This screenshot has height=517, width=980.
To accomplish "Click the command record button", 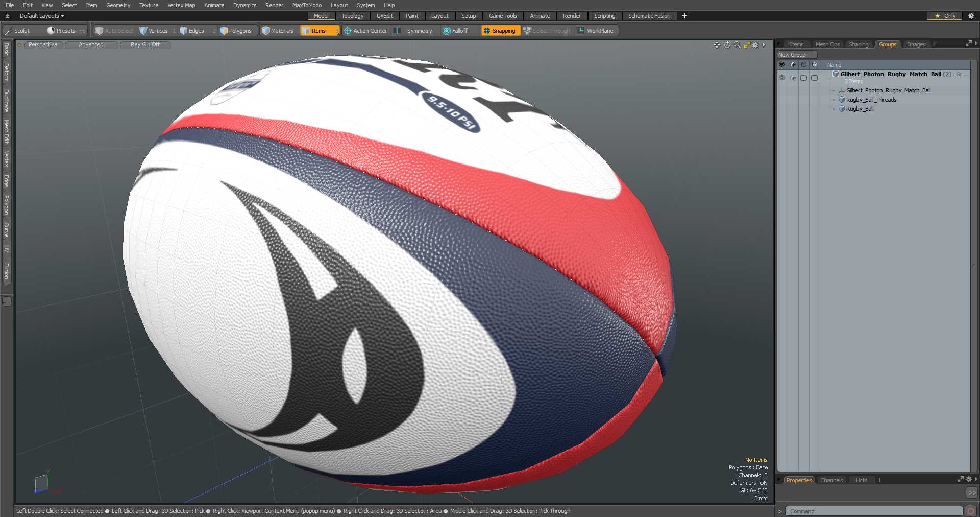I will [x=971, y=511].
